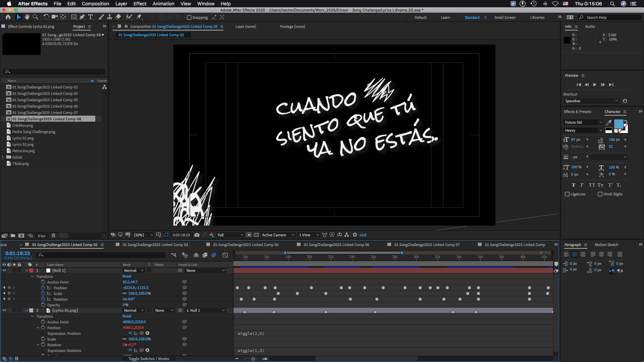Click the Toggle Switches / Modes button
Screen dimensions: 644x362
click(149, 359)
